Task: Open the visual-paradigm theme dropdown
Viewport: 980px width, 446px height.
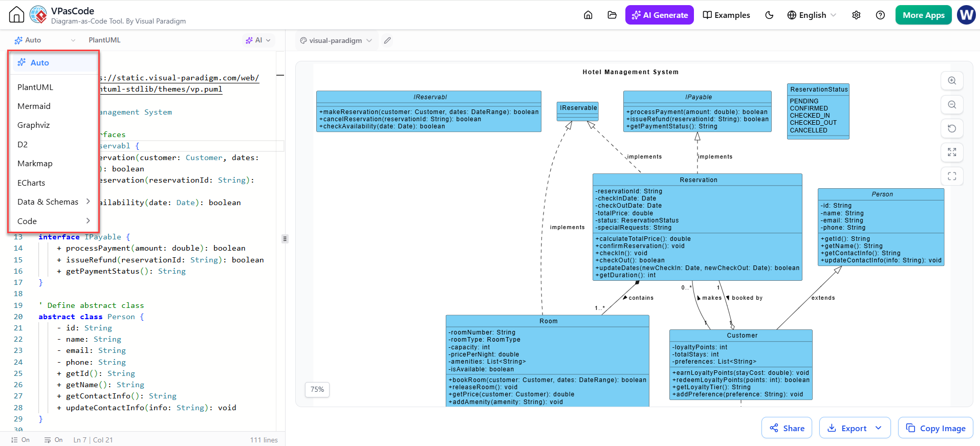Action: point(336,40)
